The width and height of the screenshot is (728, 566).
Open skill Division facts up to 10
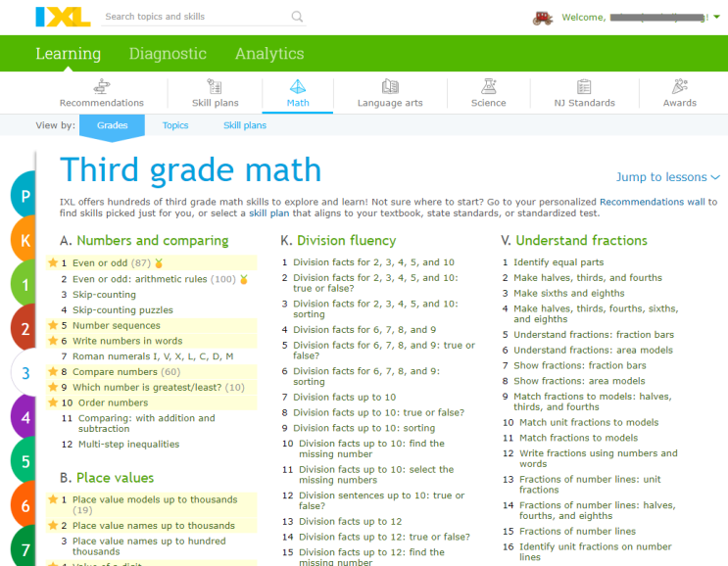pos(344,398)
